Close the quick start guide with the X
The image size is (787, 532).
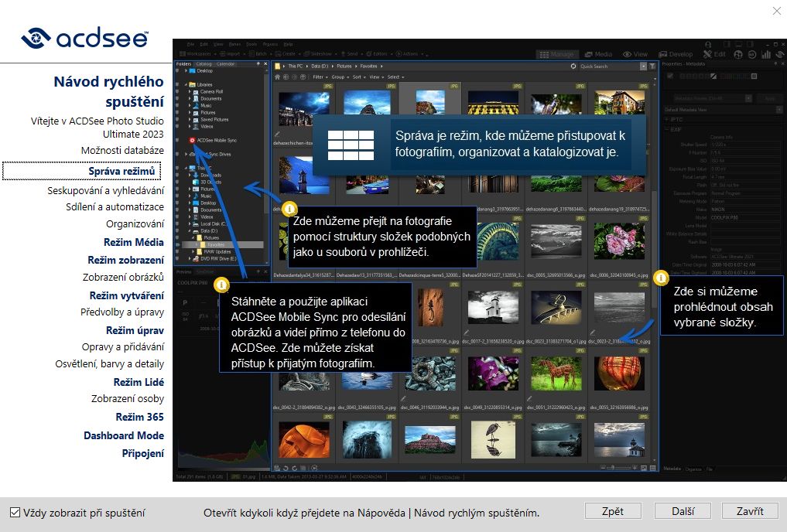776,11
